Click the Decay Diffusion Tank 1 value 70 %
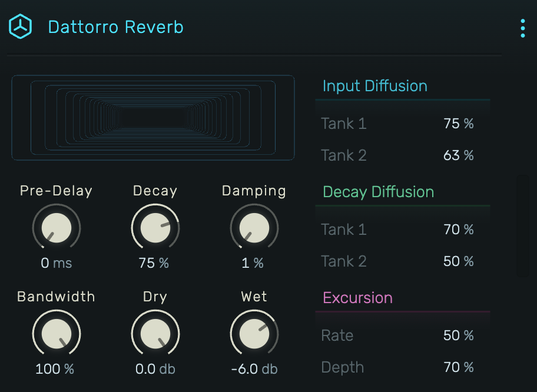This screenshot has height=392, width=537. 459,230
